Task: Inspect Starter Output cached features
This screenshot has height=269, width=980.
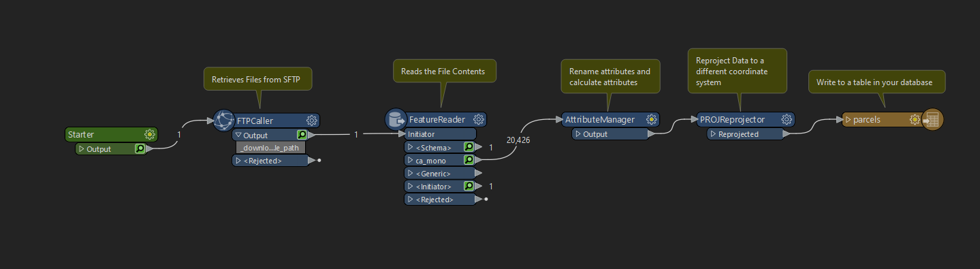Action: point(140,148)
